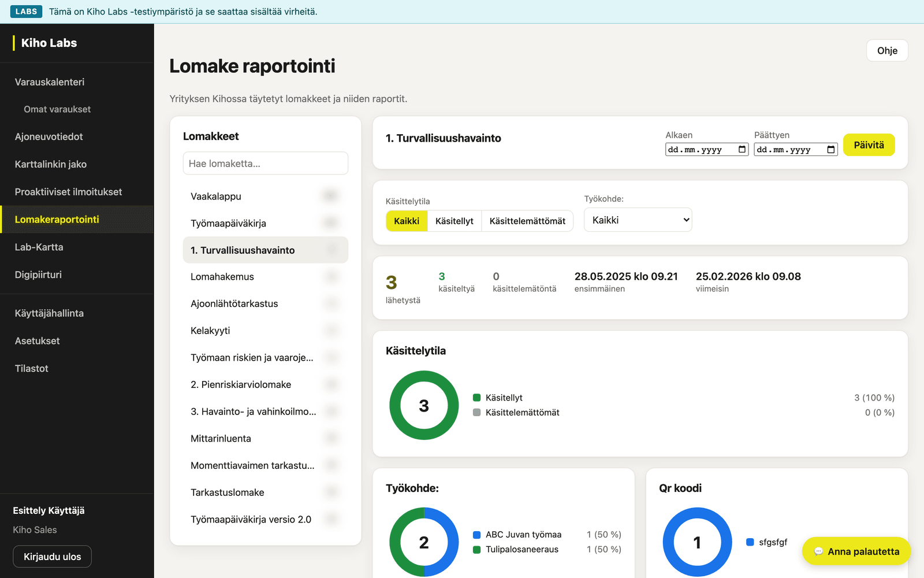
Task: Open the Ohje help button
Action: point(887,50)
